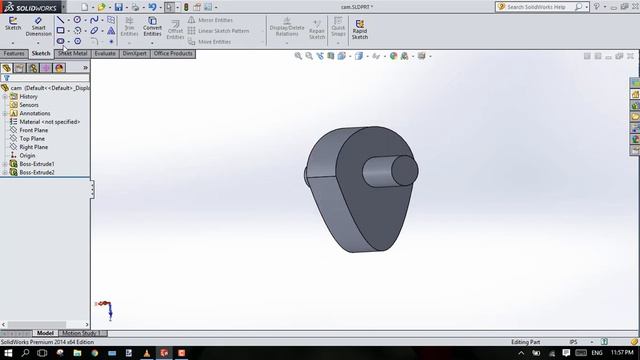The height and width of the screenshot is (360, 640).
Task: Switch to the Sheet Metal tab
Action: tap(73, 53)
